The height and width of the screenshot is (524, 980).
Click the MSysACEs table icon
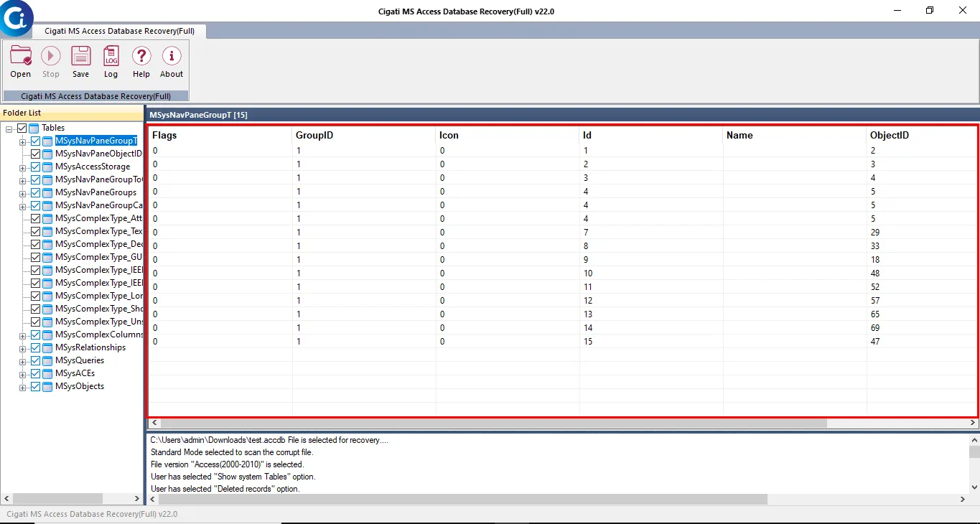48,373
